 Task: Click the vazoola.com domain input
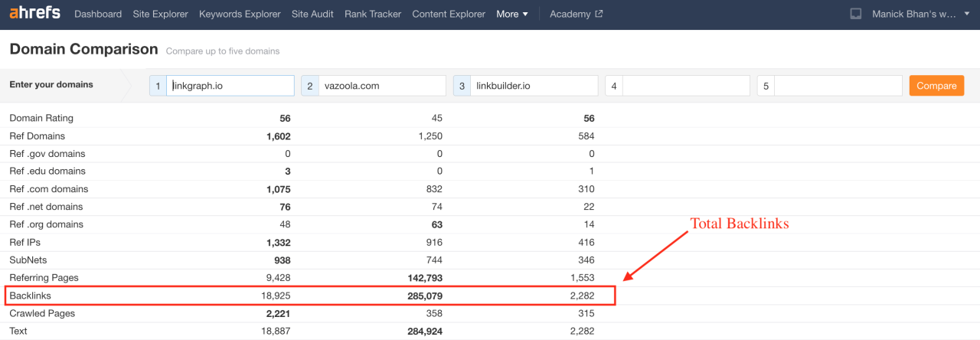[x=381, y=86]
